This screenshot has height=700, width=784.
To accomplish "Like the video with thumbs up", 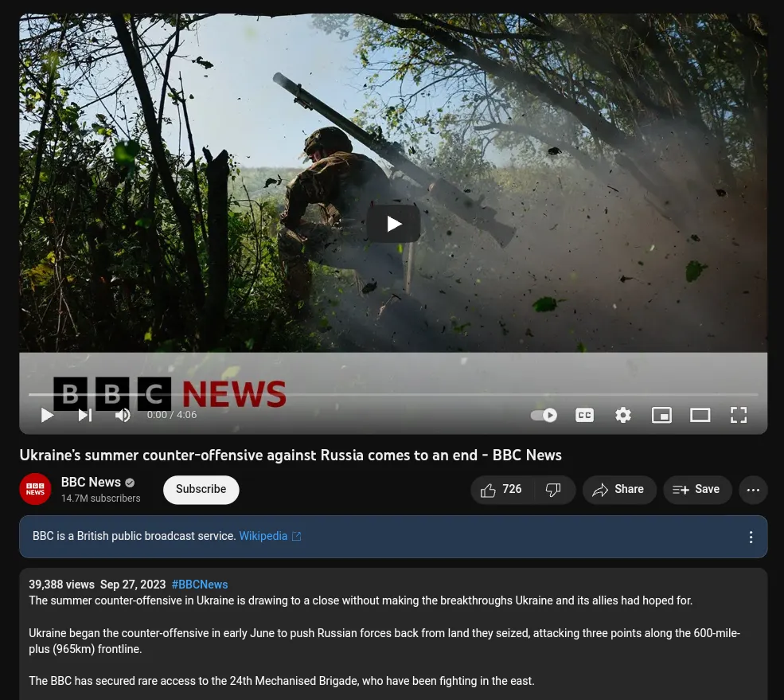I will (x=501, y=490).
